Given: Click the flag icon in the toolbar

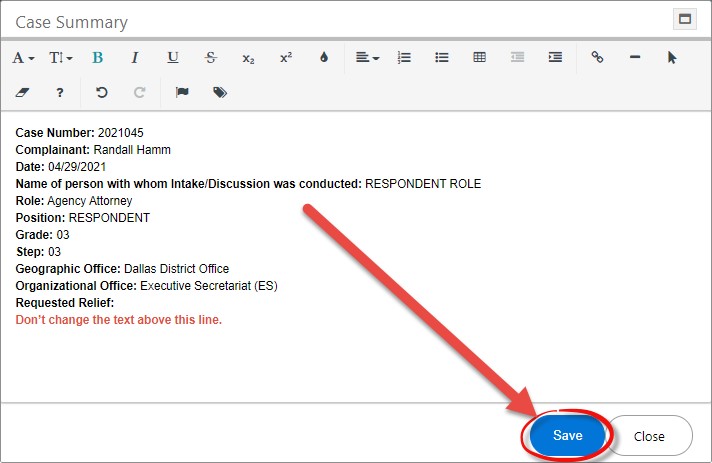Looking at the screenshot, I should (182, 93).
